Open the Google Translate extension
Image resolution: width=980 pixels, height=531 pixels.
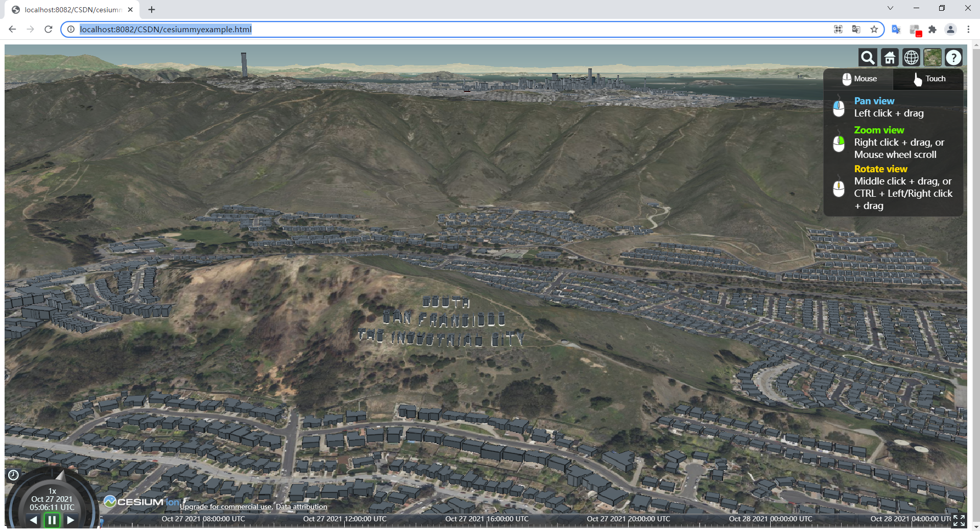pos(896,30)
